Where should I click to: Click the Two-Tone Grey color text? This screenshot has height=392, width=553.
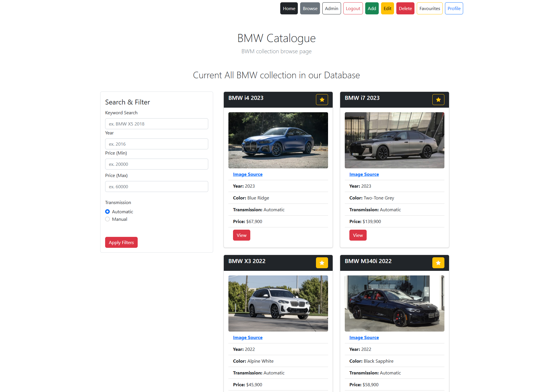(379, 198)
